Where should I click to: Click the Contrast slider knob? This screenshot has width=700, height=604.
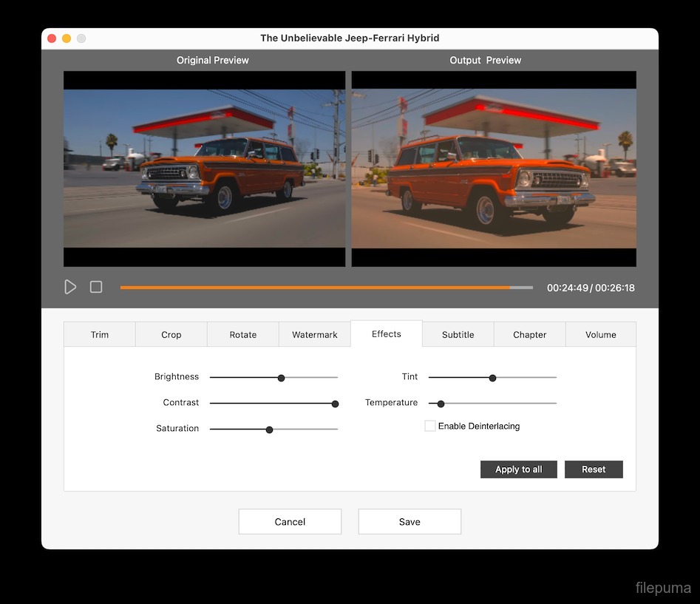[x=335, y=404]
